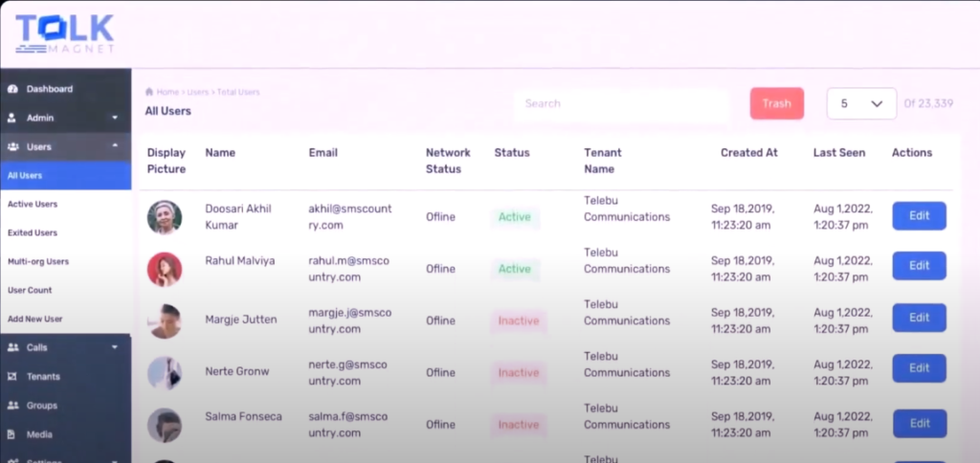
Task: Click email nerte.g@smscountry.com
Action: coord(347,373)
